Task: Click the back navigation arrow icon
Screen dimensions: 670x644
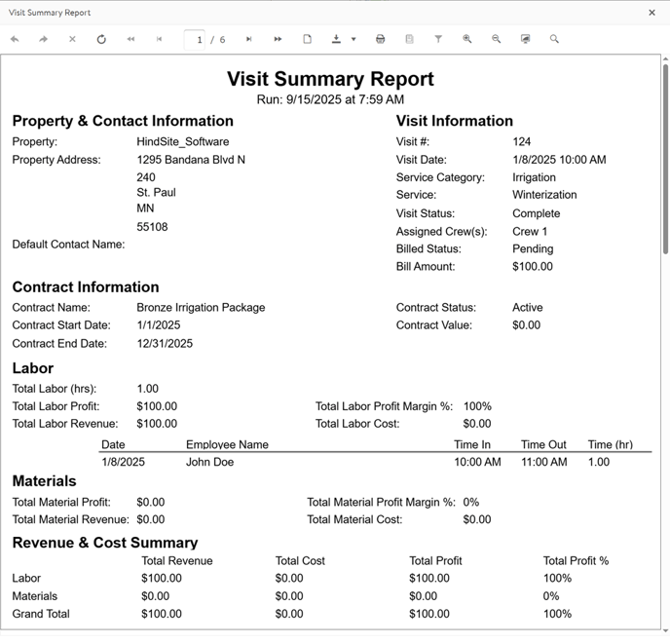Action: [15, 40]
